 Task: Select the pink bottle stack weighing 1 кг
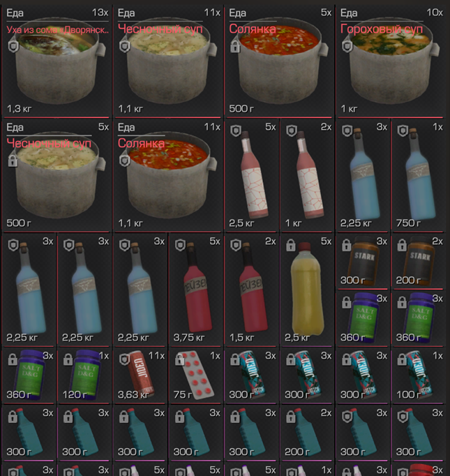coord(307,175)
